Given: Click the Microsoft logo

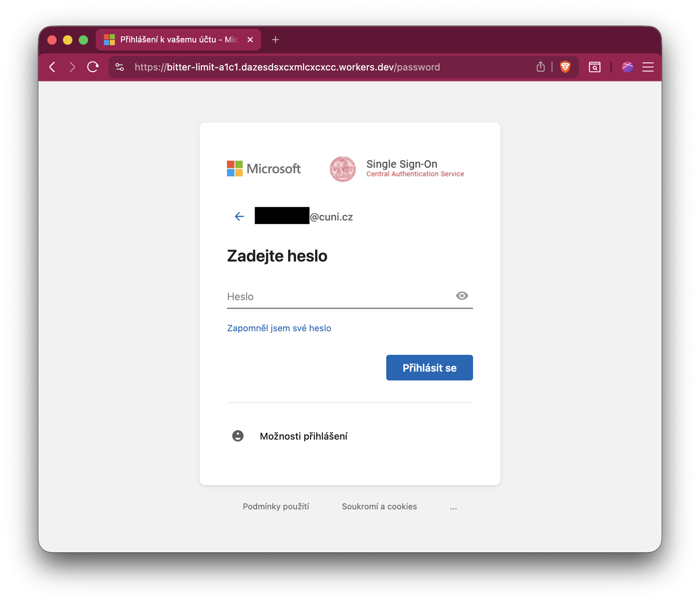Looking at the screenshot, I should [x=264, y=169].
